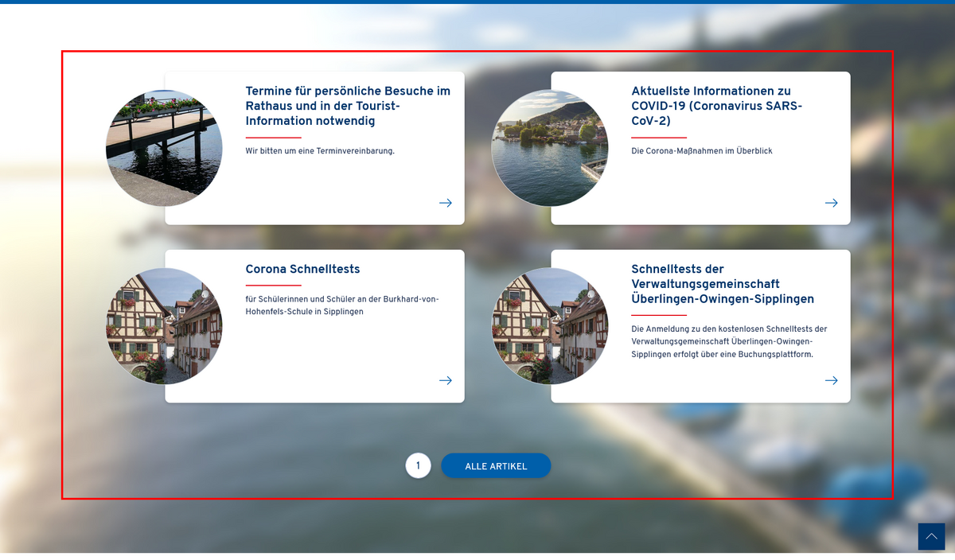Open half-timbered house photo of Corona Schnelltests

coord(164,326)
